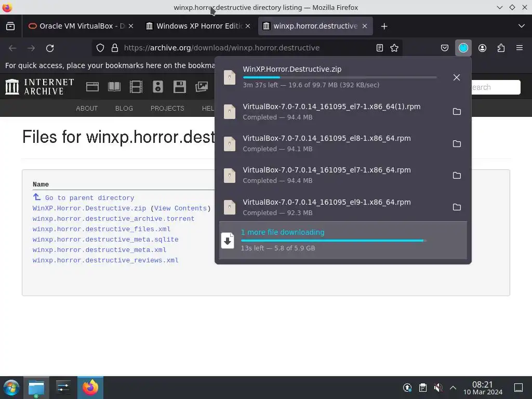Screen dimensions: 532x399
Task: Open the Audio speaker icon
Action: [x=158, y=87]
